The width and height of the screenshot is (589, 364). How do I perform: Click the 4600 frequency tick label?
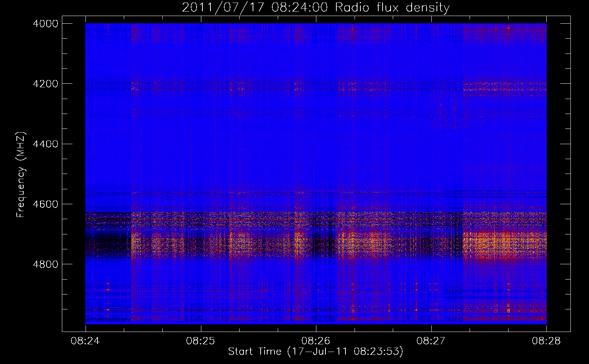46,204
